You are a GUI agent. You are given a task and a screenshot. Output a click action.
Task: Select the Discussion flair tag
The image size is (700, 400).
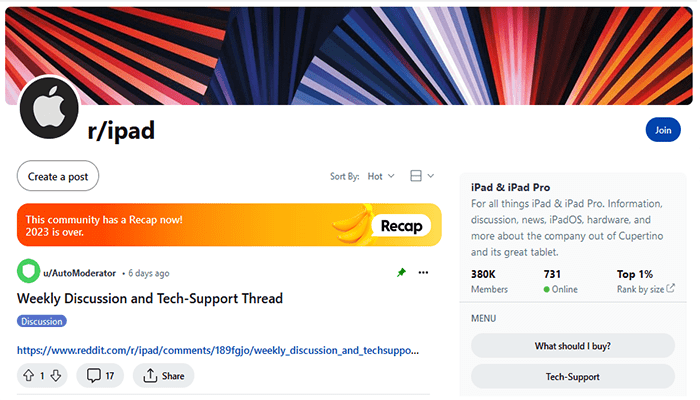(42, 321)
